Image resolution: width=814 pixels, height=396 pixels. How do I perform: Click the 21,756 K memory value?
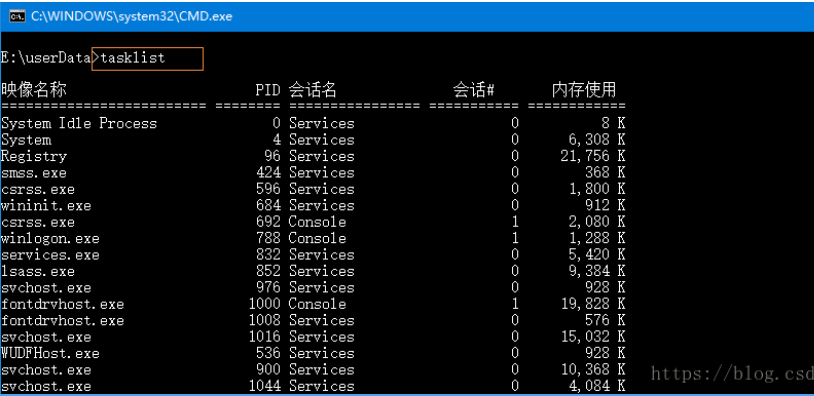coord(593,157)
